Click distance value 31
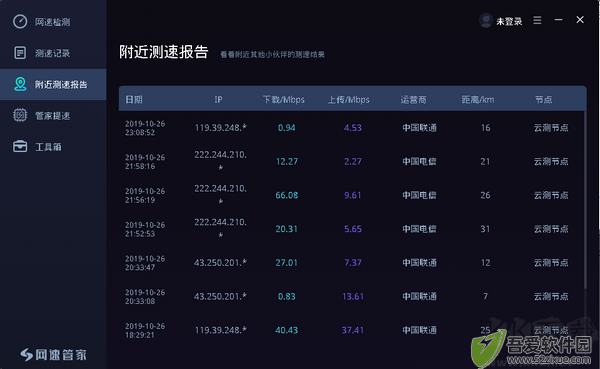 click(485, 229)
